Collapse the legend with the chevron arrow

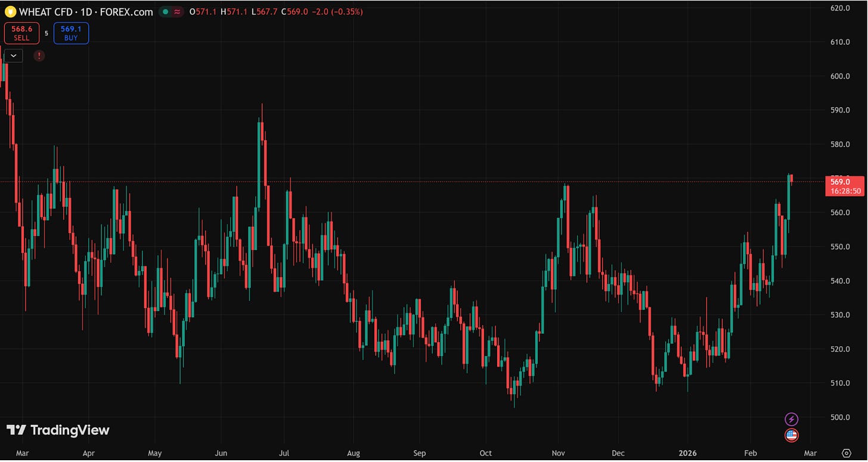[13, 55]
